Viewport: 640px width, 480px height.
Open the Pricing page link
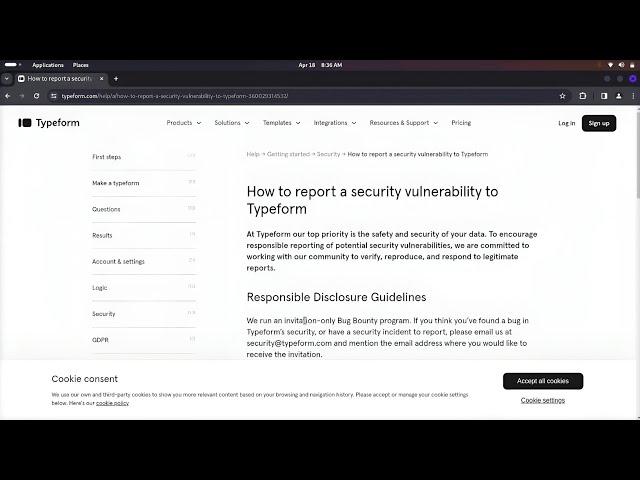click(x=461, y=123)
